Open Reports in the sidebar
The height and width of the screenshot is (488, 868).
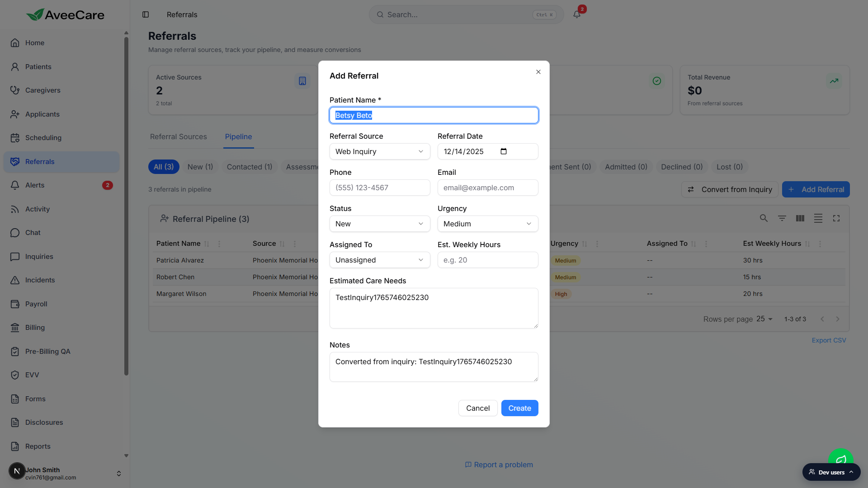click(61, 446)
